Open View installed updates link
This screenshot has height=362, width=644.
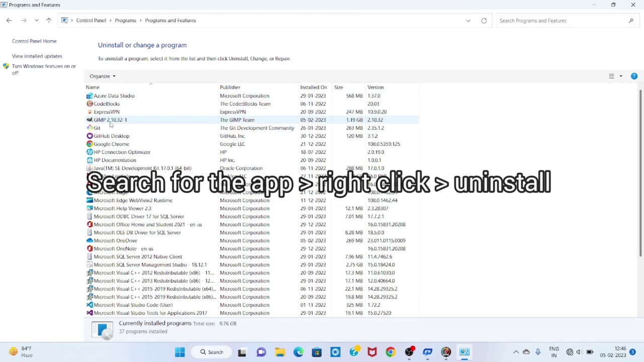(37, 56)
